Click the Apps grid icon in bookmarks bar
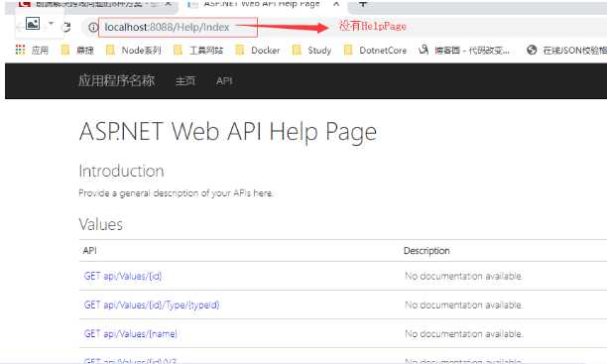 (x=20, y=50)
